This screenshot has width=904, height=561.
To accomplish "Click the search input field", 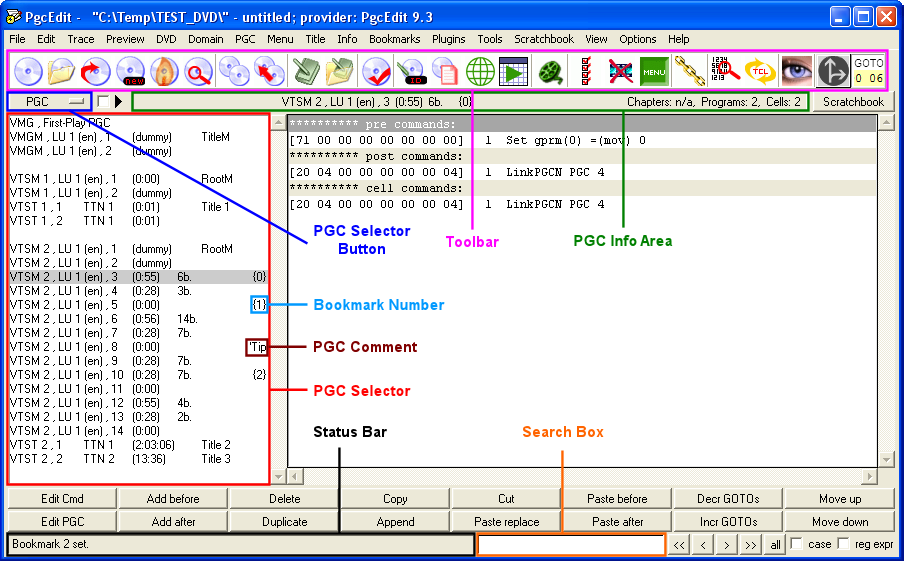I will 571,544.
